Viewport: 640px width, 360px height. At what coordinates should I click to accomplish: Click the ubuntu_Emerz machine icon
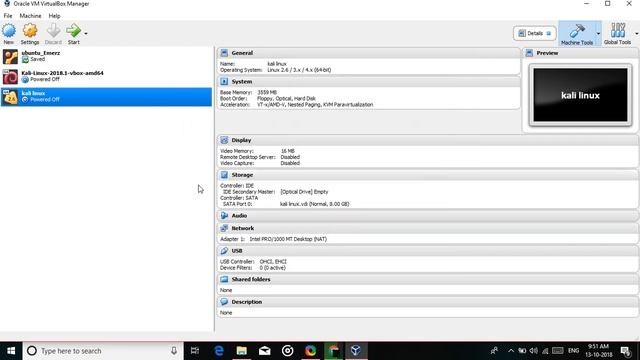click(10, 56)
